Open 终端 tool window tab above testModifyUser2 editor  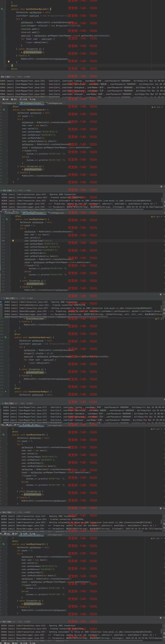pyautogui.click(x=5, y=99)
